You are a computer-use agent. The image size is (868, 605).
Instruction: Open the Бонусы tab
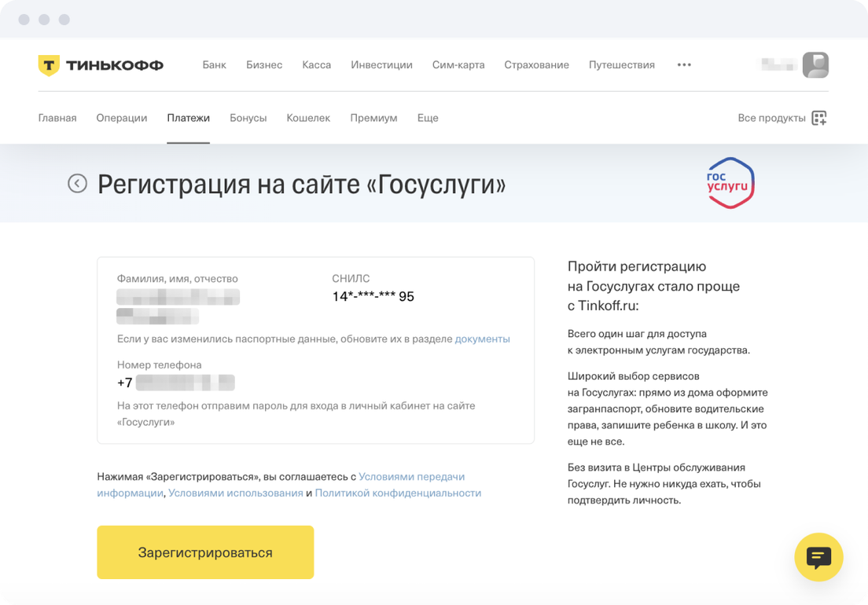[x=248, y=118]
